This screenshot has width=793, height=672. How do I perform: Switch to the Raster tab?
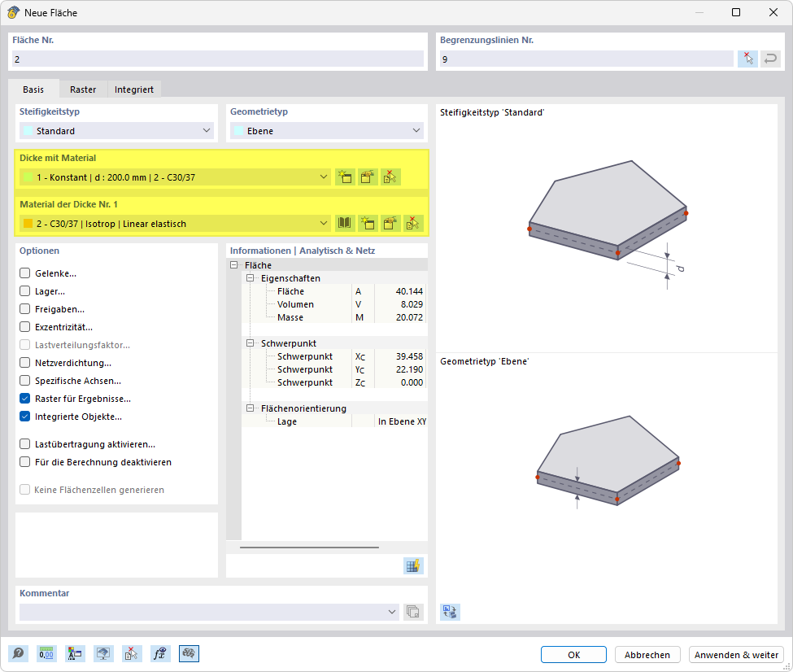[83, 89]
